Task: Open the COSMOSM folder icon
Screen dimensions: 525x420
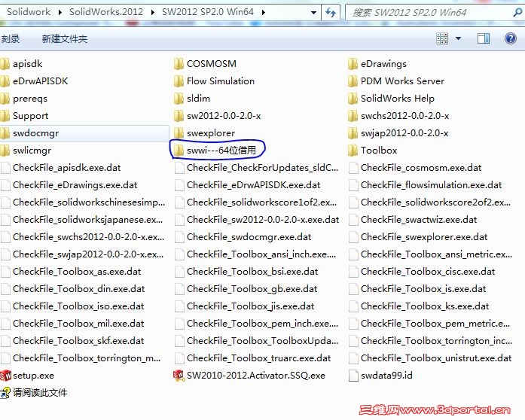Action: click(x=179, y=63)
